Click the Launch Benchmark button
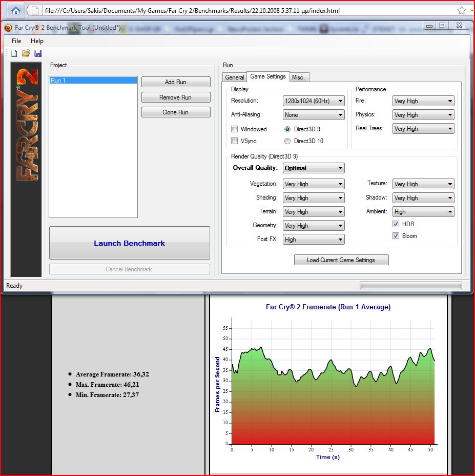 [x=130, y=243]
